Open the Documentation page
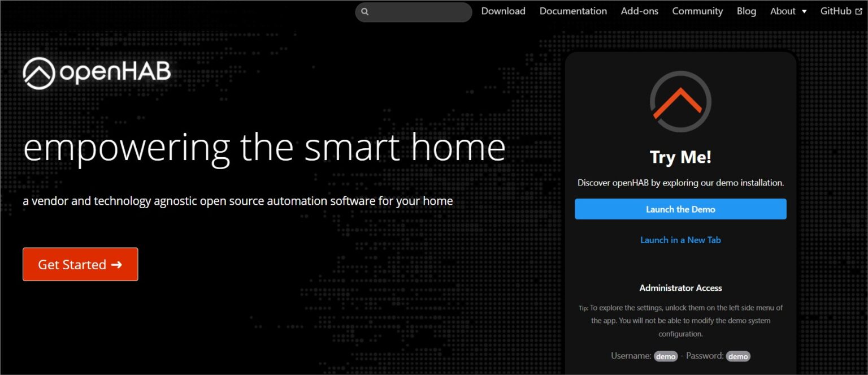 572,11
